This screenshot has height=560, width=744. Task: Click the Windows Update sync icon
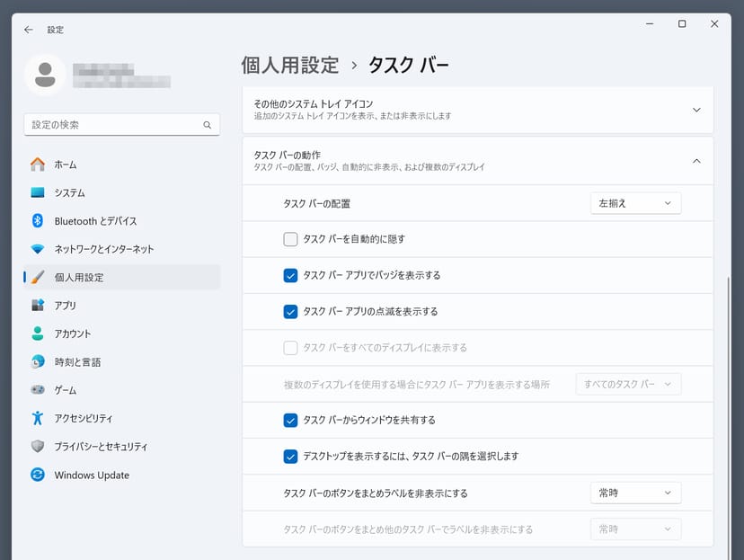38,475
